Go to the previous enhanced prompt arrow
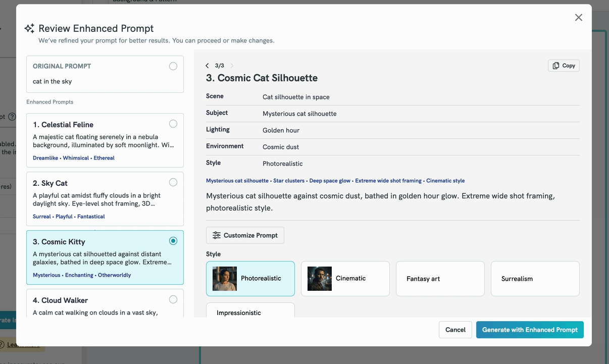Image resolution: width=609 pixels, height=364 pixels. click(207, 66)
